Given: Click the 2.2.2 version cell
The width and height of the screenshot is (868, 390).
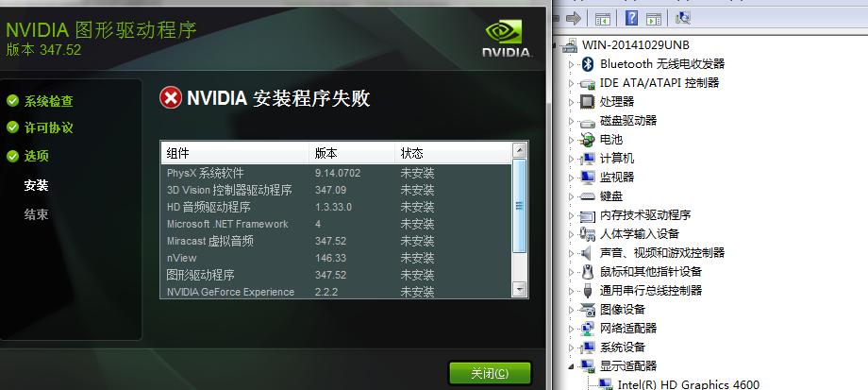Looking at the screenshot, I should [326, 292].
